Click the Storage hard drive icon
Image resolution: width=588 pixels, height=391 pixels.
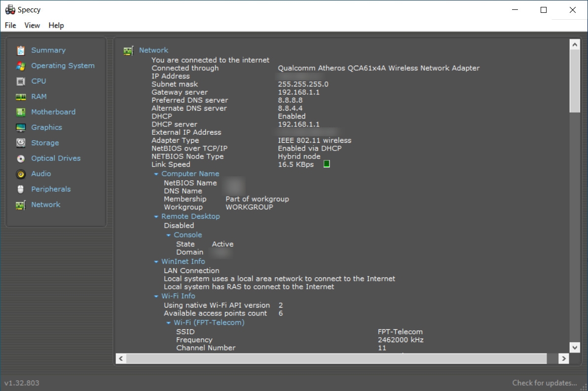pos(21,143)
